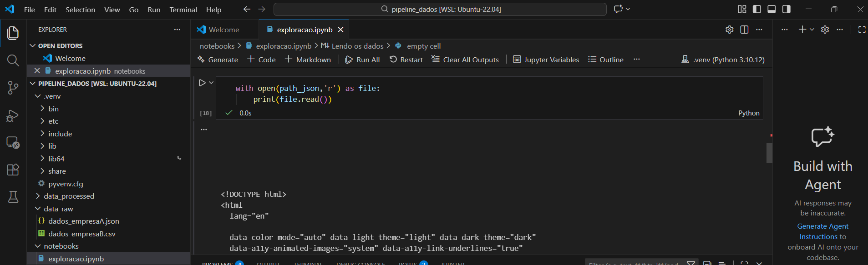Click Run All in notebook toolbar
Viewport: 868px width, 265px height.
[362, 60]
